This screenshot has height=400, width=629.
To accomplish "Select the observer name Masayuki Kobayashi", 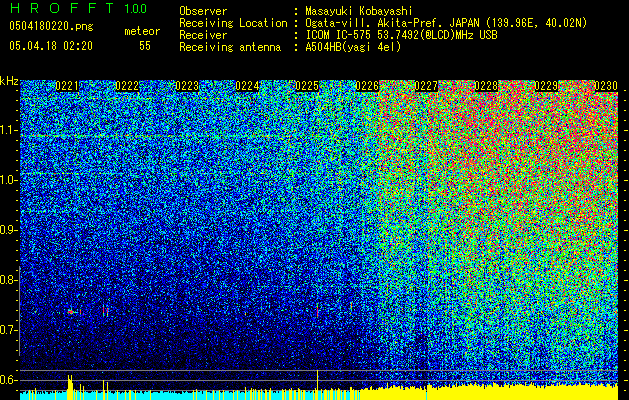I will [359, 11].
